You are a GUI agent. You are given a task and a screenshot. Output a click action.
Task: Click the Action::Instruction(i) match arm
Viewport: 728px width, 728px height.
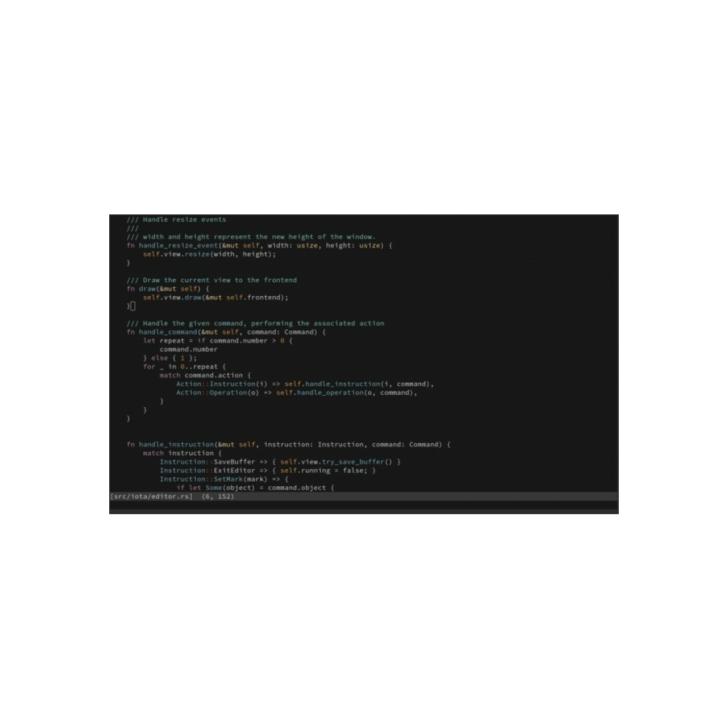pyautogui.click(x=221, y=384)
